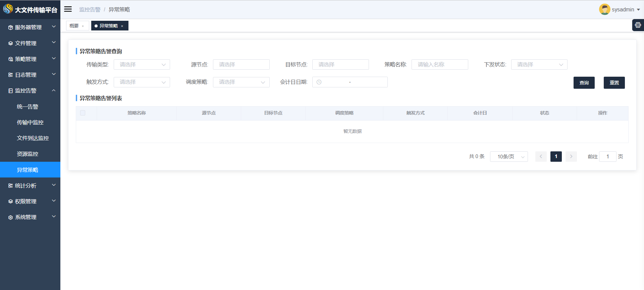Switch to the 概要 tab
Image resolution: width=644 pixels, height=290 pixels.
pos(74,26)
